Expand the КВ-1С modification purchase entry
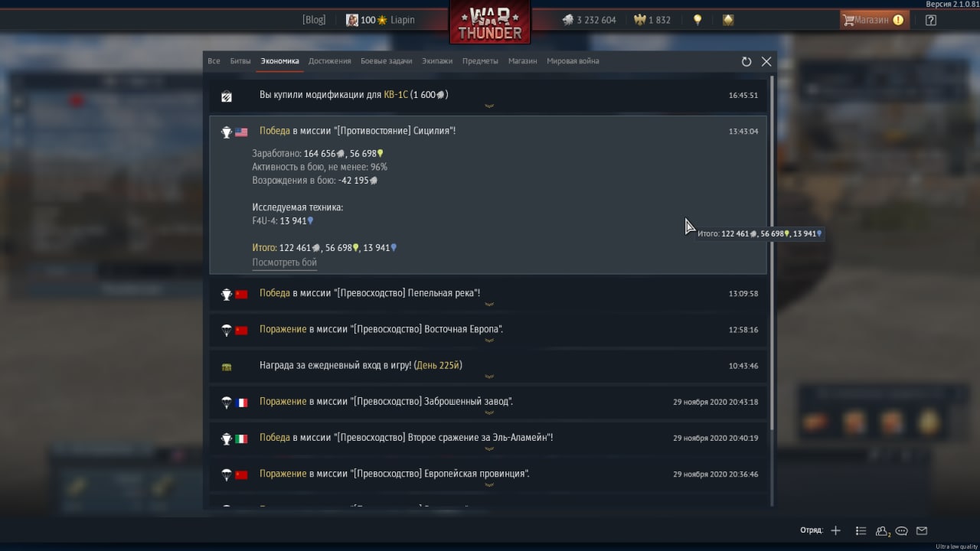 [488, 96]
